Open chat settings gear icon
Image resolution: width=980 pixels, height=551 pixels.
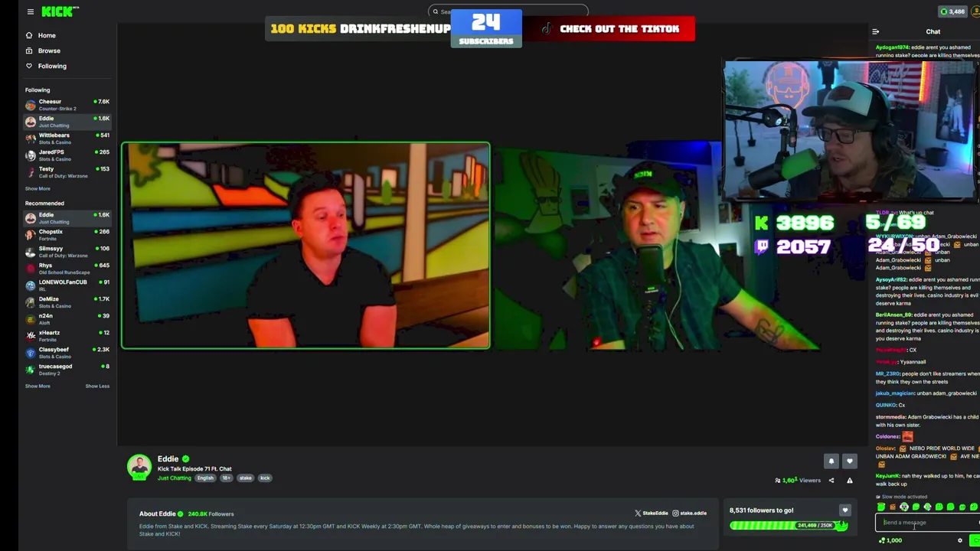(959, 540)
